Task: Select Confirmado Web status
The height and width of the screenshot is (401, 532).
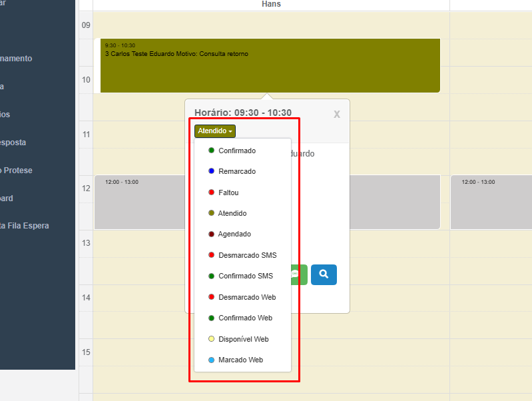Action: (245, 318)
